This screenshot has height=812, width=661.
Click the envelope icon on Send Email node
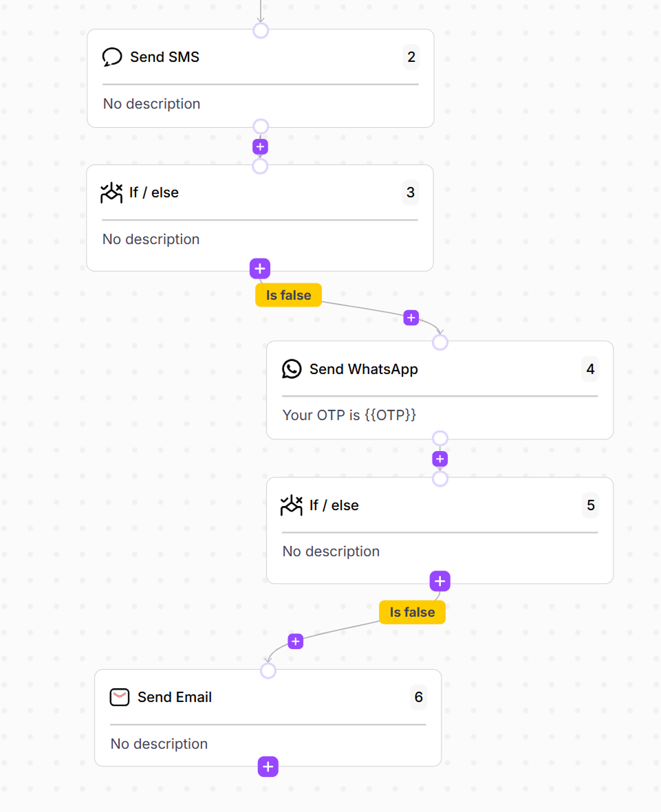click(120, 696)
